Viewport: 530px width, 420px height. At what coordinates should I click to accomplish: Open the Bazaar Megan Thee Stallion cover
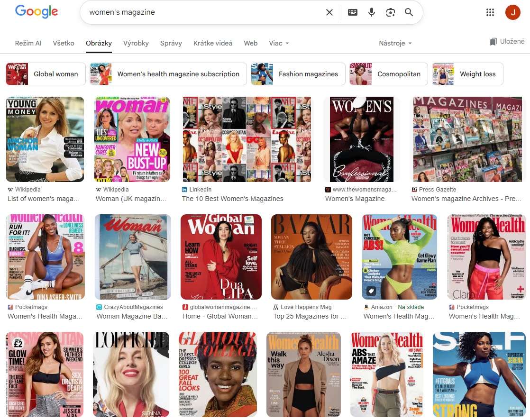point(311,257)
